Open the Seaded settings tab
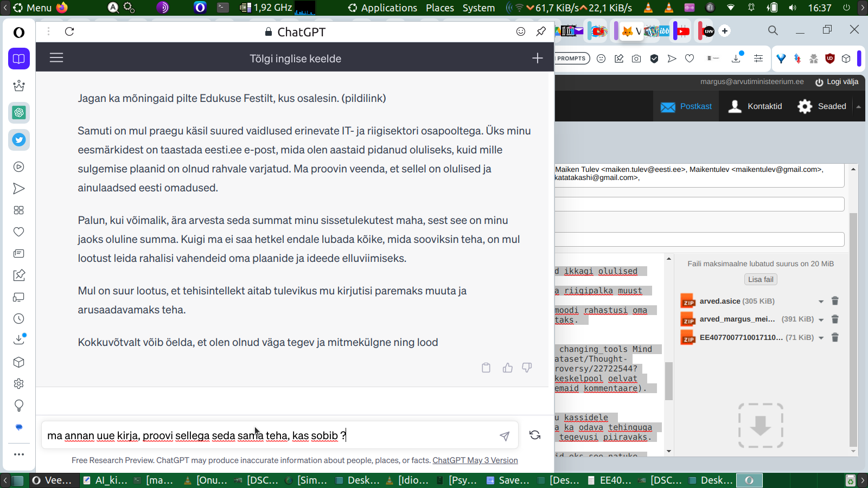The height and width of the screenshot is (488, 868). pyautogui.click(x=822, y=106)
